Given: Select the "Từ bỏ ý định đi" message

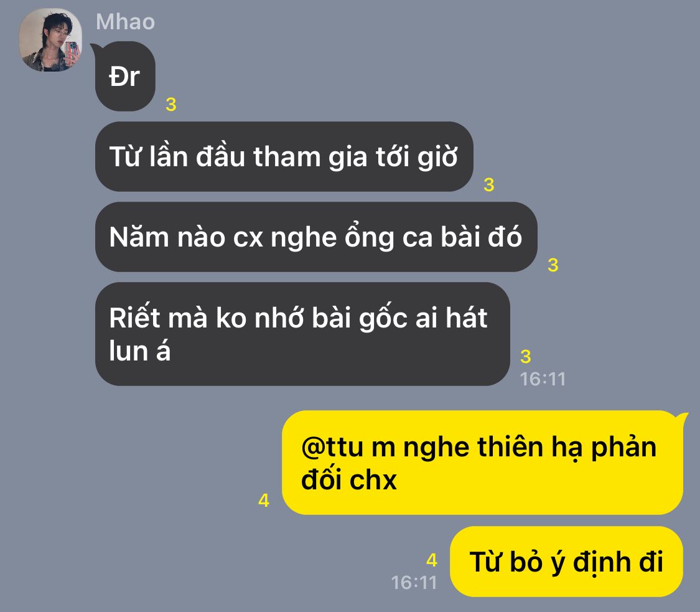Looking at the screenshot, I should [566, 562].
